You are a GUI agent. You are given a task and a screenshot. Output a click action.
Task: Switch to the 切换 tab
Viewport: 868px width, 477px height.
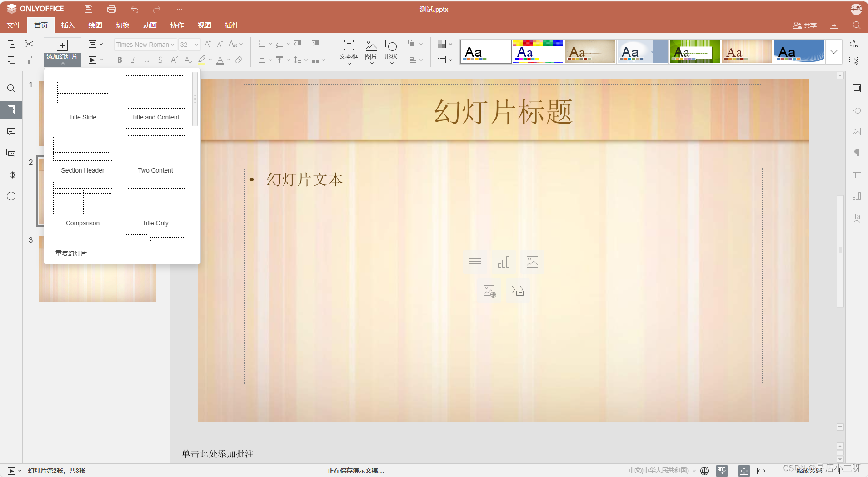click(x=122, y=25)
